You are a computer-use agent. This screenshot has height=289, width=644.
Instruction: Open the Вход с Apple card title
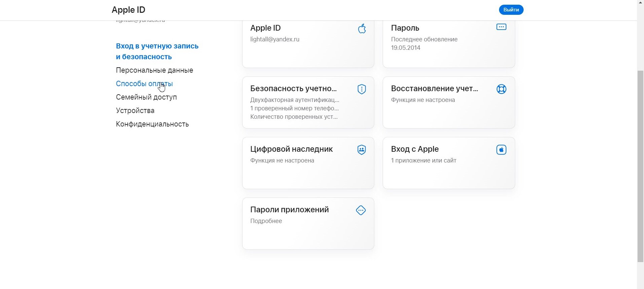pyautogui.click(x=415, y=149)
